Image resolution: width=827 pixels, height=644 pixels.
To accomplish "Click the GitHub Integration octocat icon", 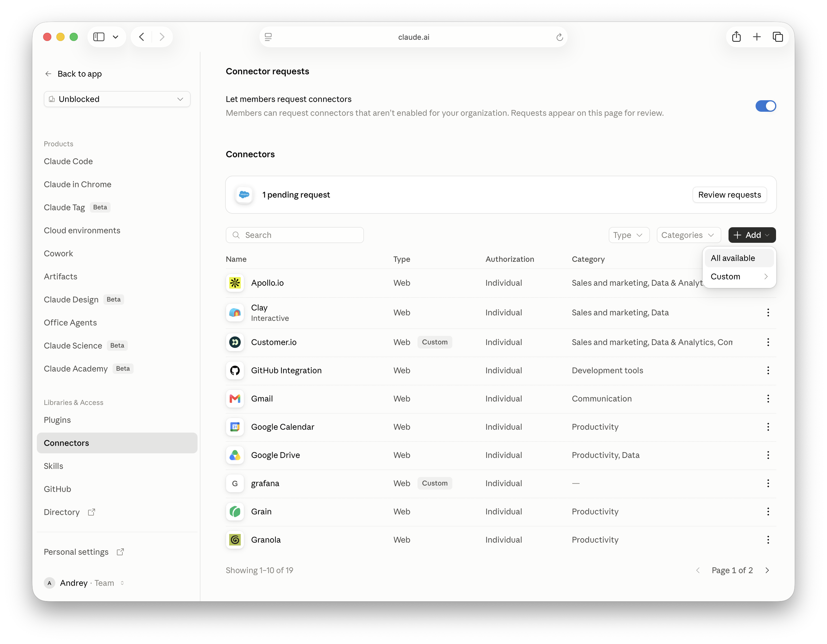I will 235,370.
